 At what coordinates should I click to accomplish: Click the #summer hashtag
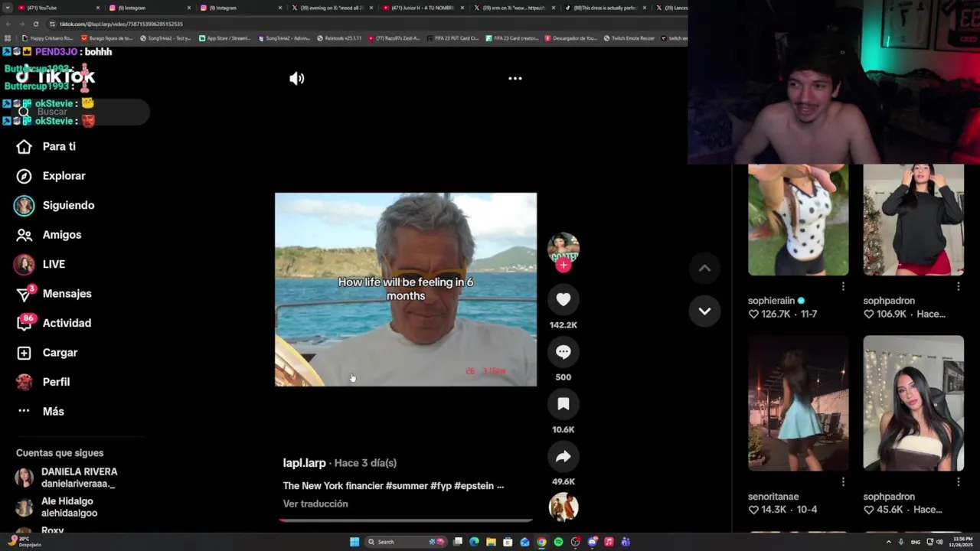pos(406,486)
